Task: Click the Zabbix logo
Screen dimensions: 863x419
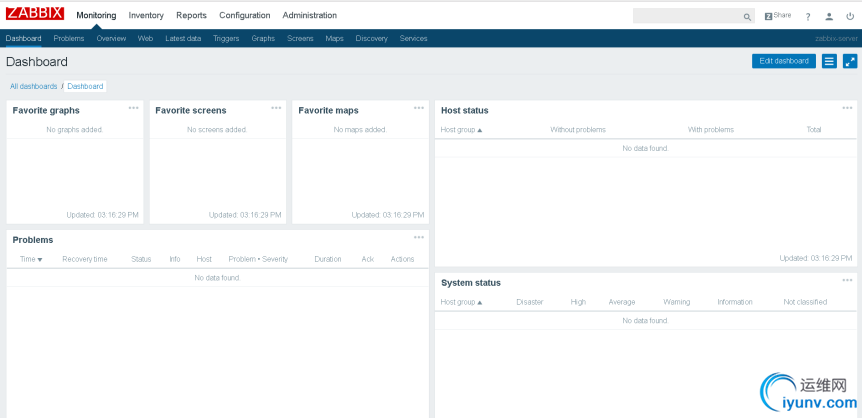Action: [35, 14]
